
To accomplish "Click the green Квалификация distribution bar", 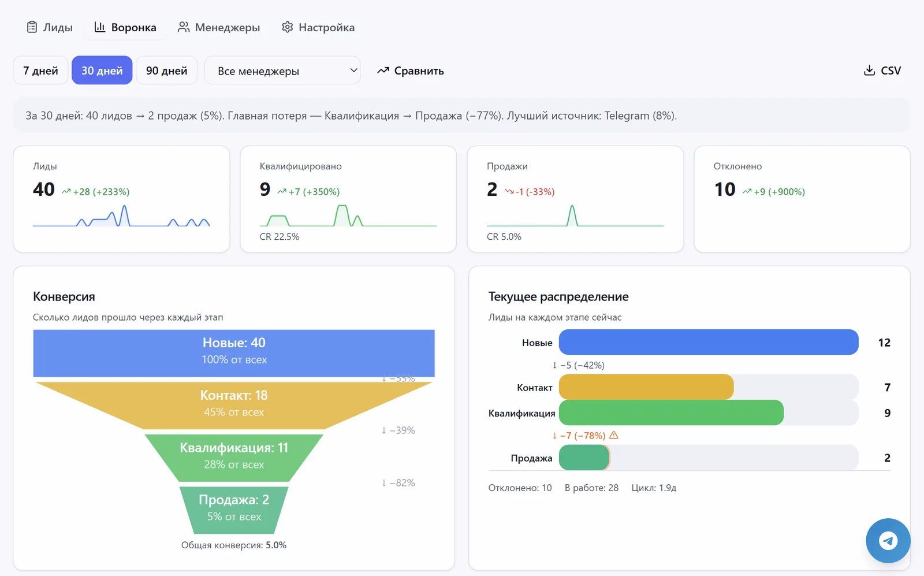I will pos(671,413).
